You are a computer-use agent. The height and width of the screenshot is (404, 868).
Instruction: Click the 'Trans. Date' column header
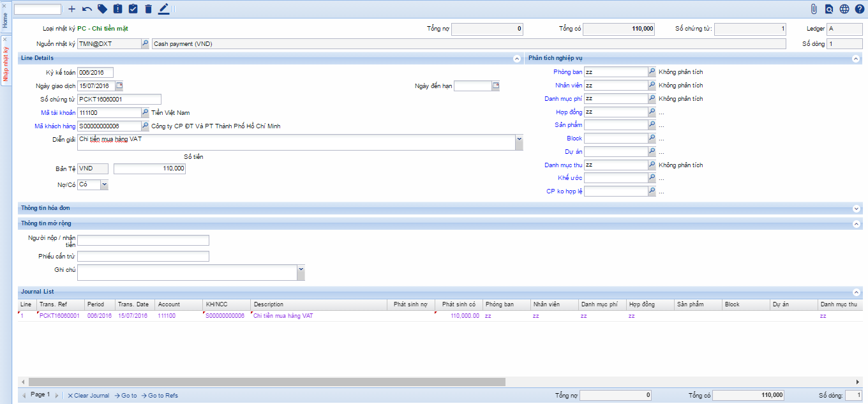pyautogui.click(x=135, y=304)
